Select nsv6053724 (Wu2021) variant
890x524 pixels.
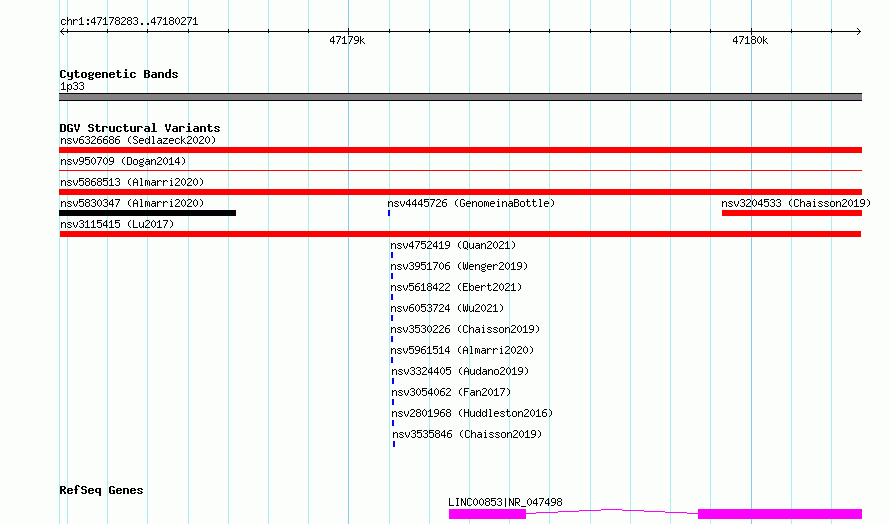[447, 308]
